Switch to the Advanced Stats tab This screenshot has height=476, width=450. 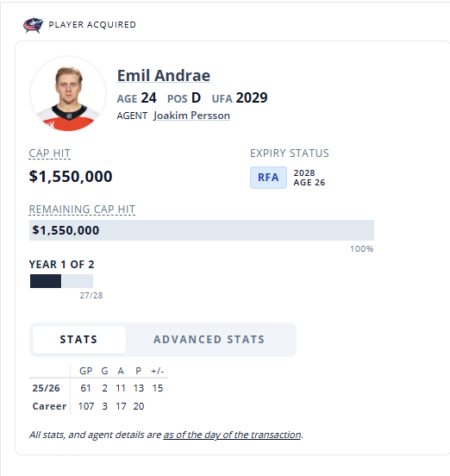209,340
